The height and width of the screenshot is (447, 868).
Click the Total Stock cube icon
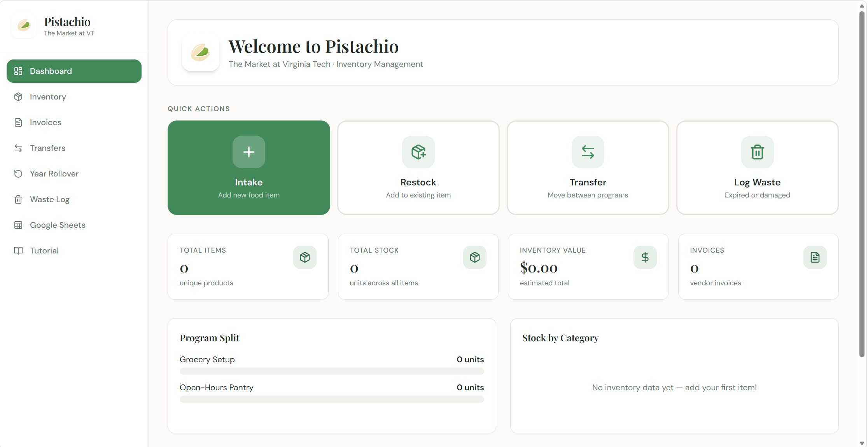click(x=474, y=257)
